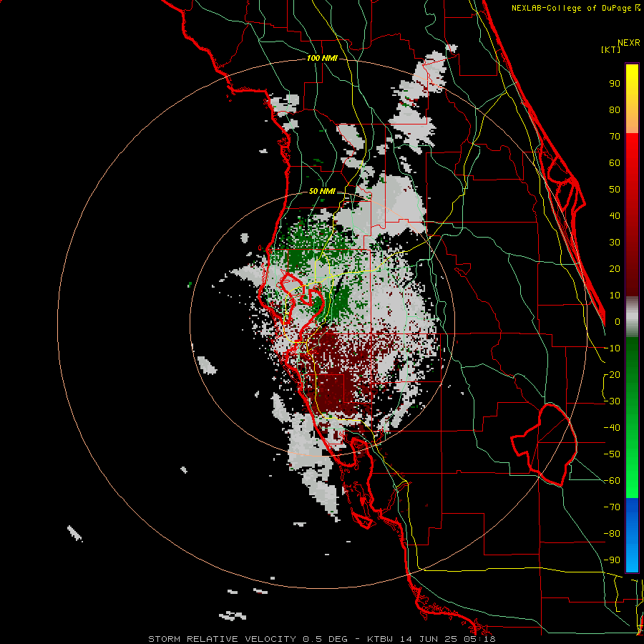Image resolution: width=644 pixels, height=644 pixels.
Task: Click the positive 40 knot scale label
Action: click(615, 216)
